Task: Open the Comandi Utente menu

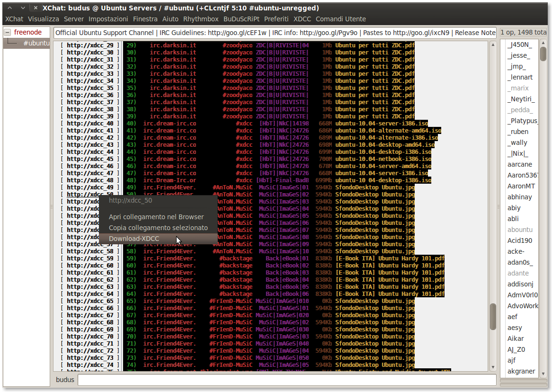Action: [x=341, y=19]
